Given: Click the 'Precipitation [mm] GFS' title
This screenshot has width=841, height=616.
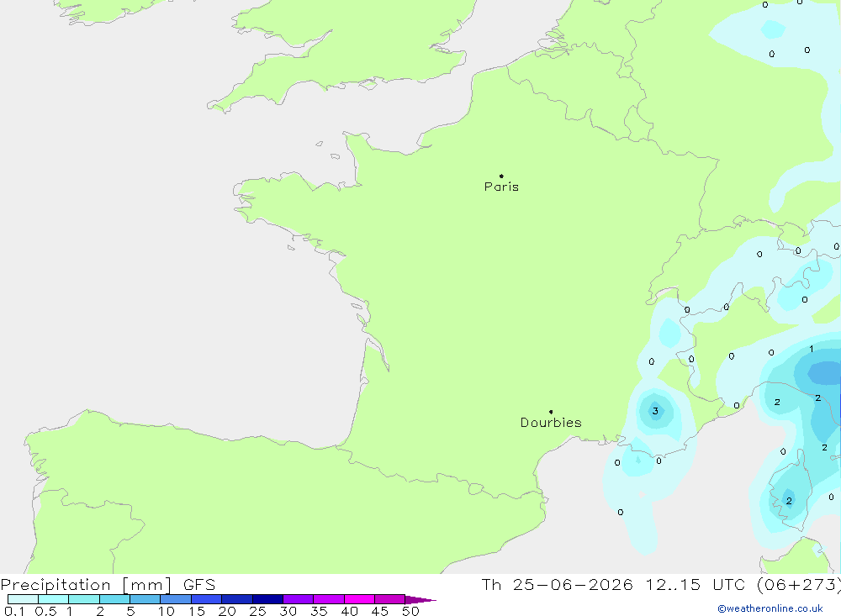Looking at the screenshot, I should pos(108,584).
